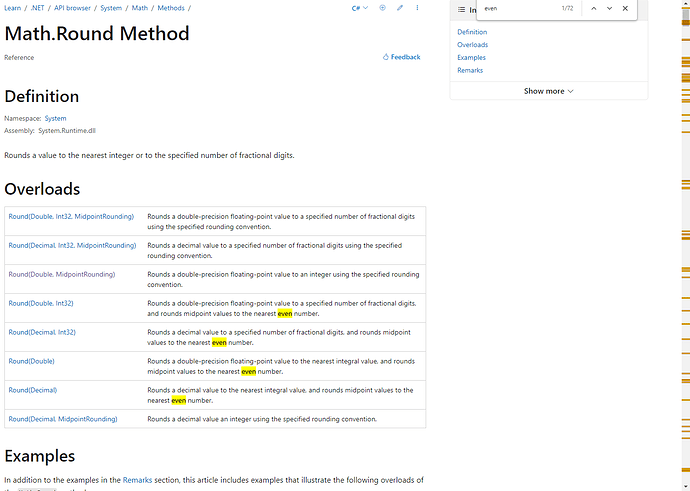Open the API browser breadcrumb link
Image resolution: width=690 pixels, height=491 pixels.
[x=72, y=8]
